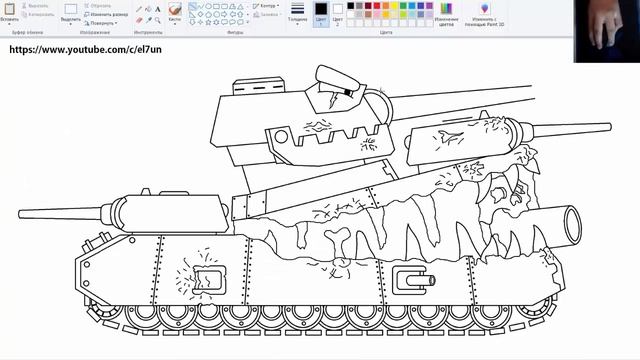Open the Повернуть (Rotate) dropdown
Image resolution: width=640 pixels, height=360 pixels.
(101, 23)
